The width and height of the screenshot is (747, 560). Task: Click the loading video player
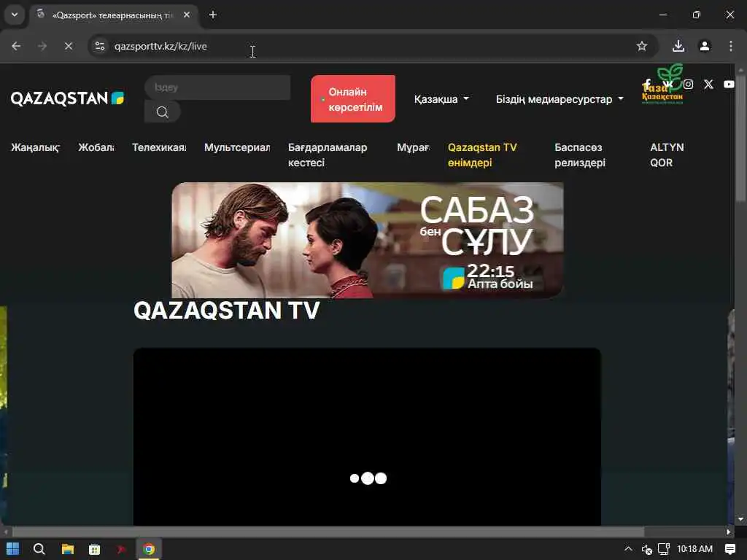click(367, 437)
